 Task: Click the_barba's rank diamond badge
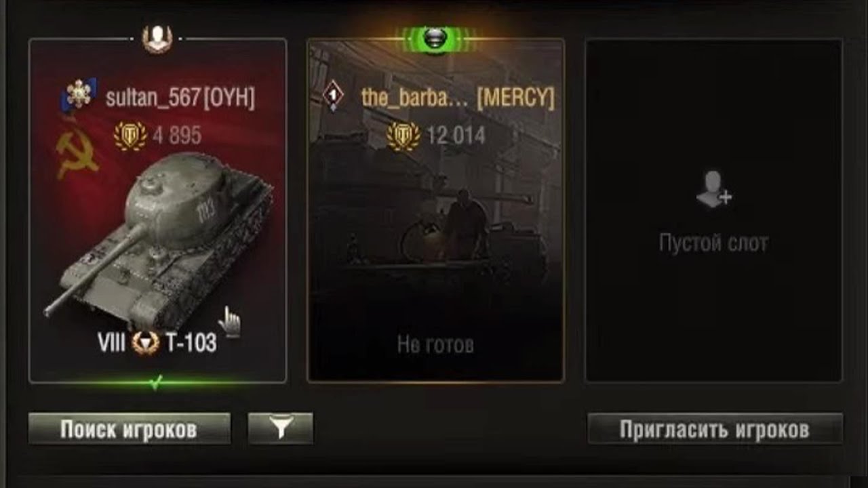click(333, 97)
